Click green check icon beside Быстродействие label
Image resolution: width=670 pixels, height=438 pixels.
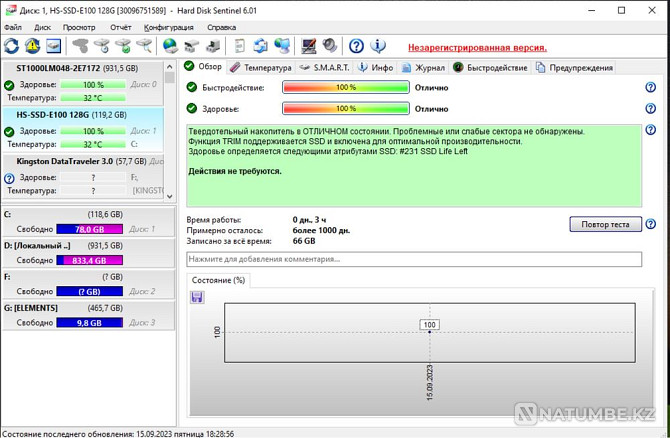192,87
